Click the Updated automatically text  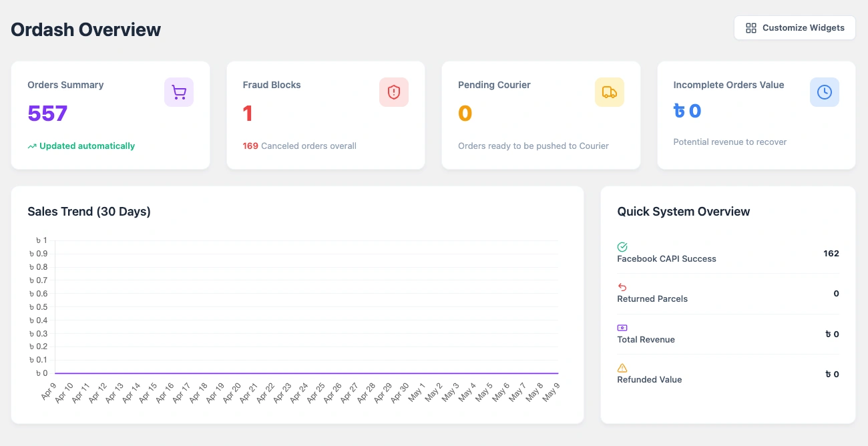click(x=87, y=146)
